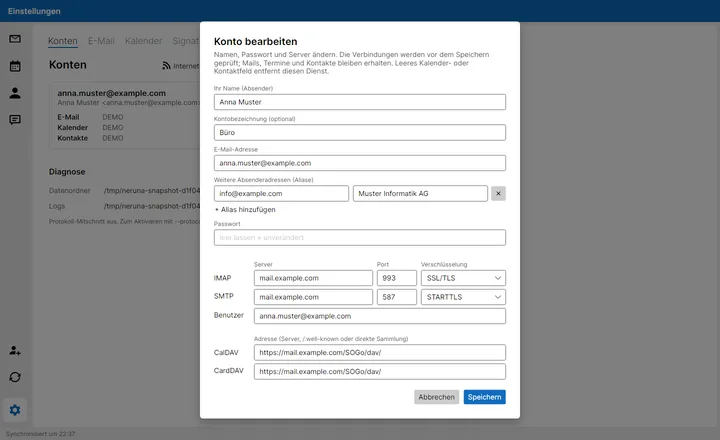Click the SMTP server field

point(313,297)
